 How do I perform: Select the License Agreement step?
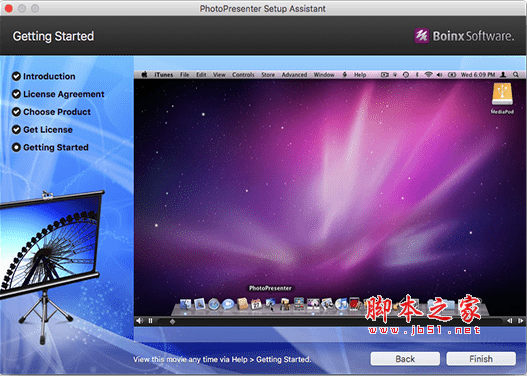click(x=58, y=94)
